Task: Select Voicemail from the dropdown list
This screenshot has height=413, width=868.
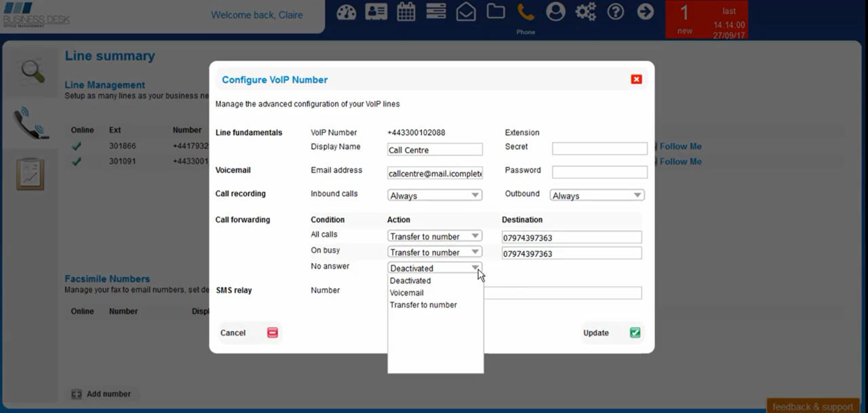Action: [407, 293]
